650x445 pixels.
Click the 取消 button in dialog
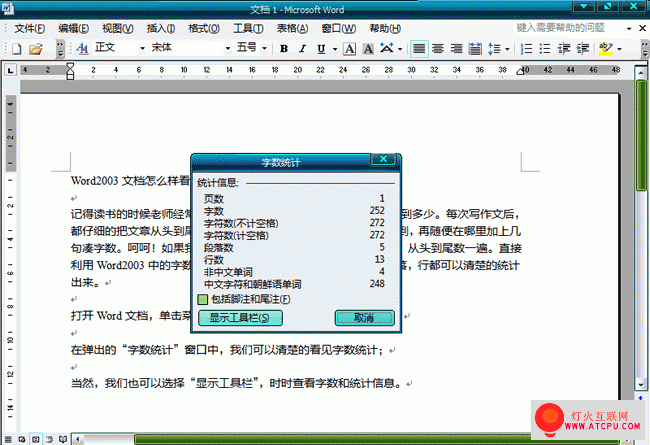pos(364,318)
